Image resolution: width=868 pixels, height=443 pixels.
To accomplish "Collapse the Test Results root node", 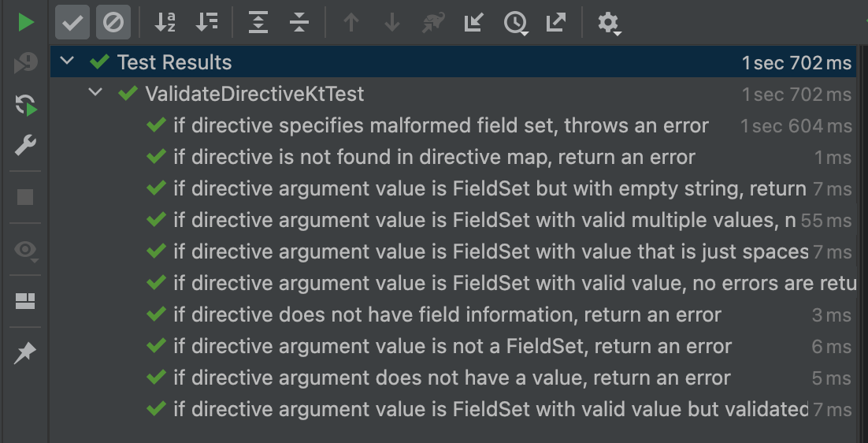I will pyautogui.click(x=67, y=61).
